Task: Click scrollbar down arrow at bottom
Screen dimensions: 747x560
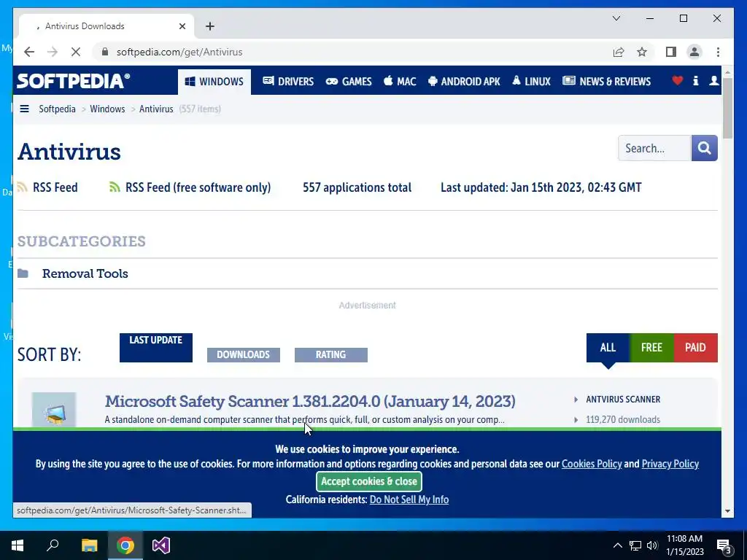Action: coord(727,511)
